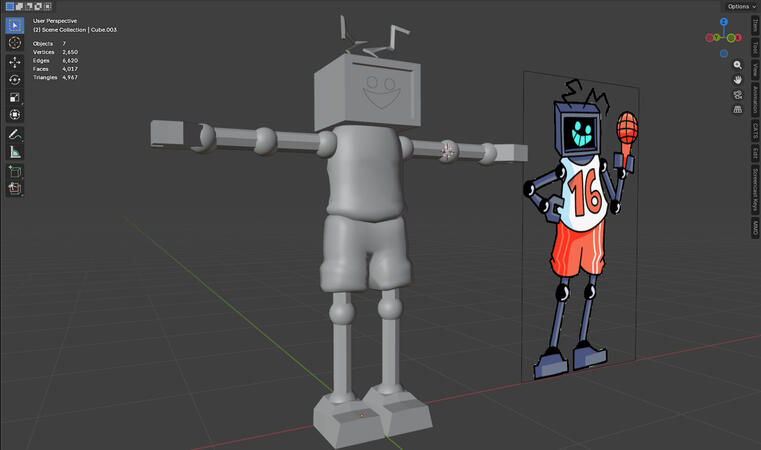Toggle the camera view icon
761x450 pixels.
tap(737, 94)
